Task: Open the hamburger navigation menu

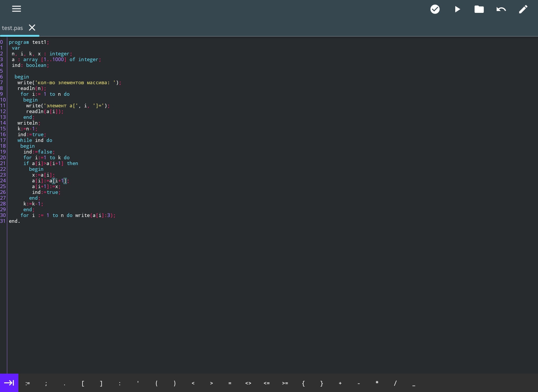Action: point(16,9)
